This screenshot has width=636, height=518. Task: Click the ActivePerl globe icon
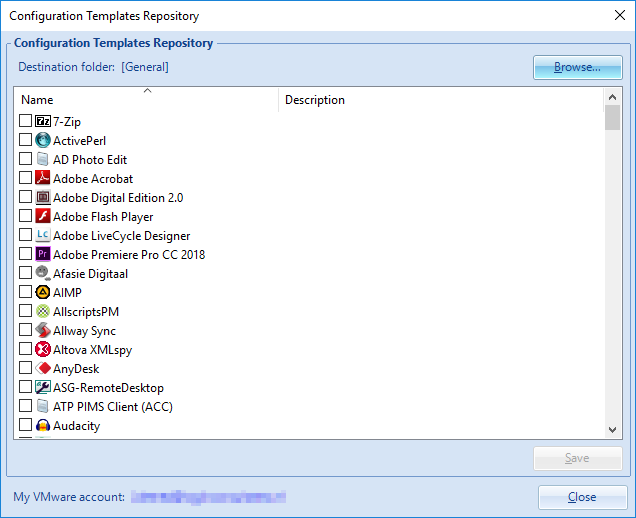[x=43, y=141]
